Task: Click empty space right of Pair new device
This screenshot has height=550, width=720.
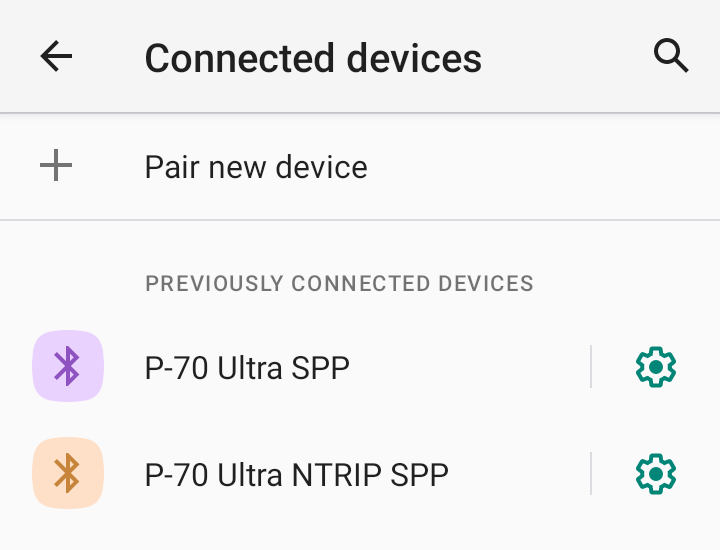Action: point(542,167)
